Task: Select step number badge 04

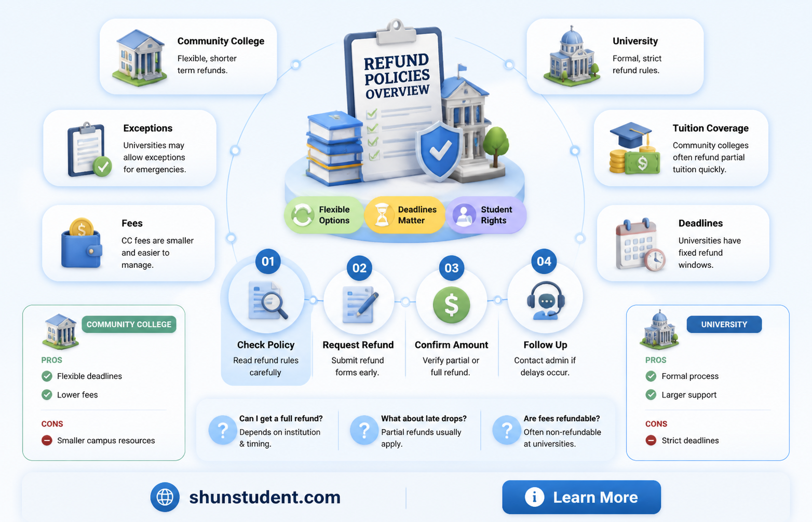Action: click(x=544, y=262)
